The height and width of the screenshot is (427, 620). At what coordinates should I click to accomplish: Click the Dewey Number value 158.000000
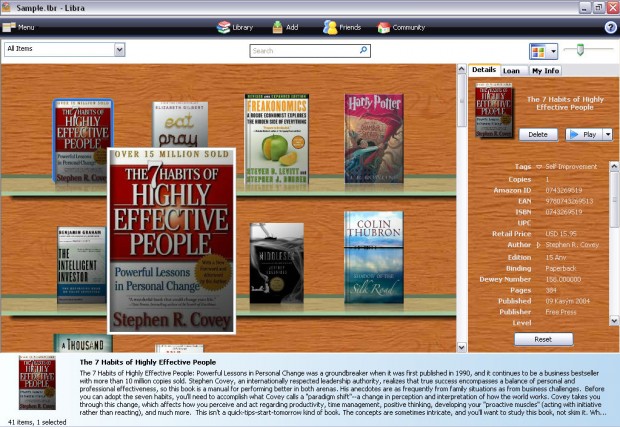563,280
